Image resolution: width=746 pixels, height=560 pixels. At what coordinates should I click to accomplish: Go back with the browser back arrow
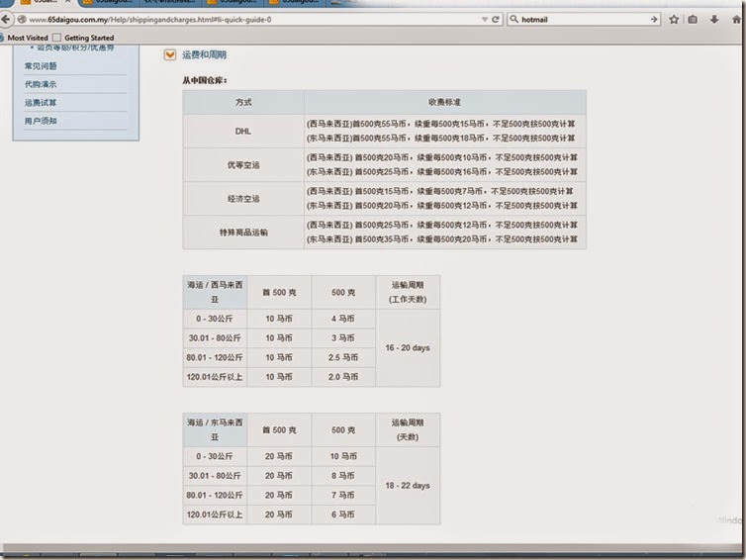coord(5,20)
